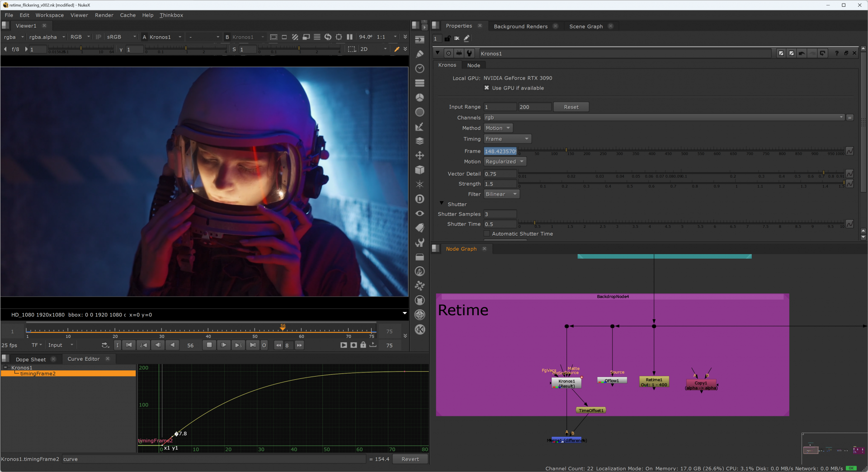
Task: Stop playback in the viewer
Action: (209, 345)
